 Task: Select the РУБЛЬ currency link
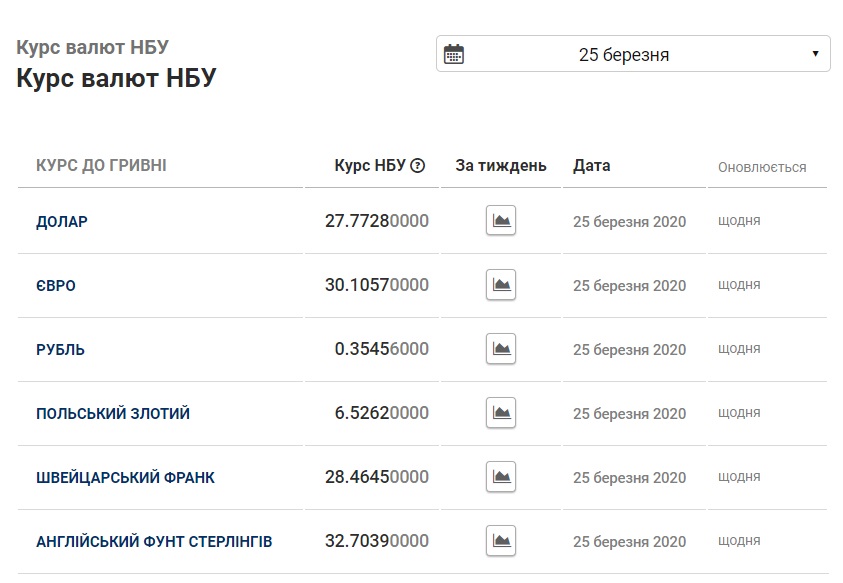click(61, 350)
